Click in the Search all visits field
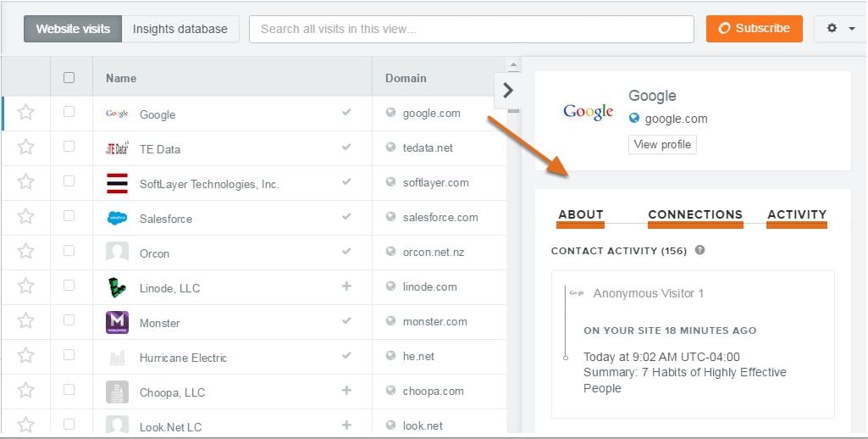Screen dimensions: 868x439 pyautogui.click(x=471, y=29)
